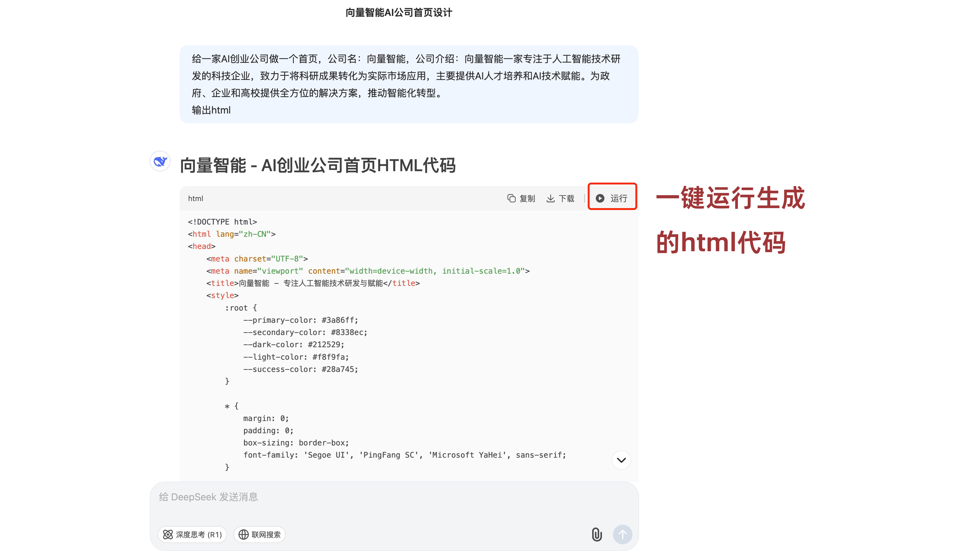The image size is (980, 551).
Task: Click the <!DOCTYPE html> code line
Action: pos(222,222)
